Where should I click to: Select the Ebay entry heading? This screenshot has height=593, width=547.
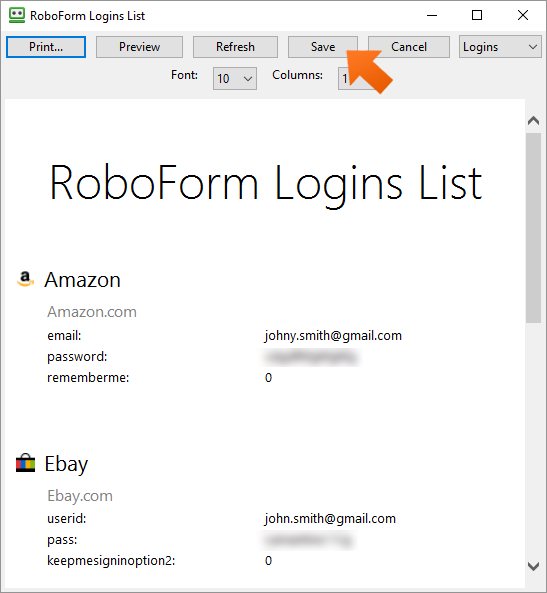tap(66, 464)
